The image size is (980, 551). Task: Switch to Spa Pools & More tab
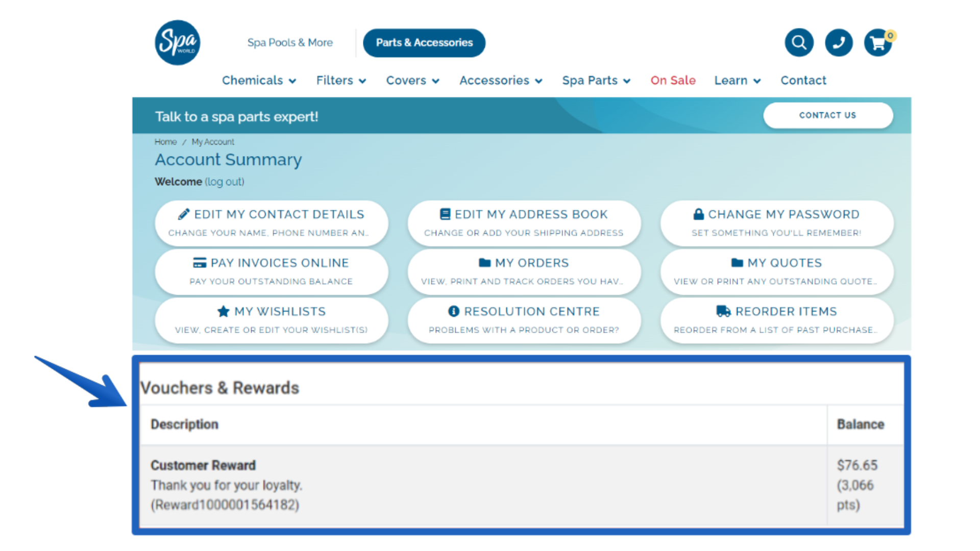coord(290,43)
